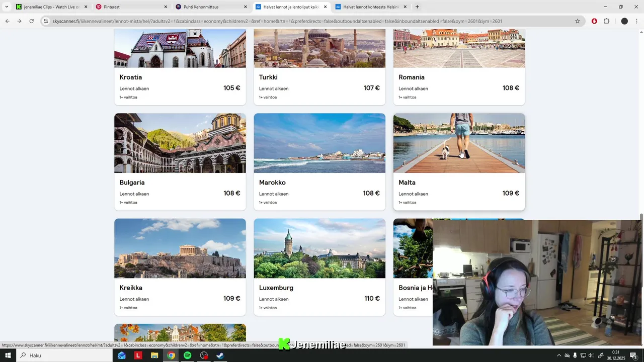644x362 pixels.
Task: Open the Chrome extensions puzzle icon
Action: 606,21
